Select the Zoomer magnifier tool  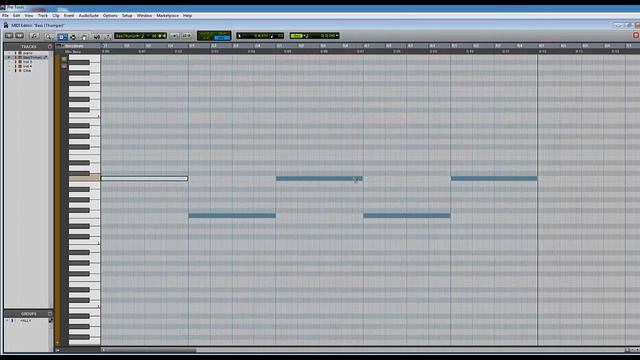pos(49,36)
